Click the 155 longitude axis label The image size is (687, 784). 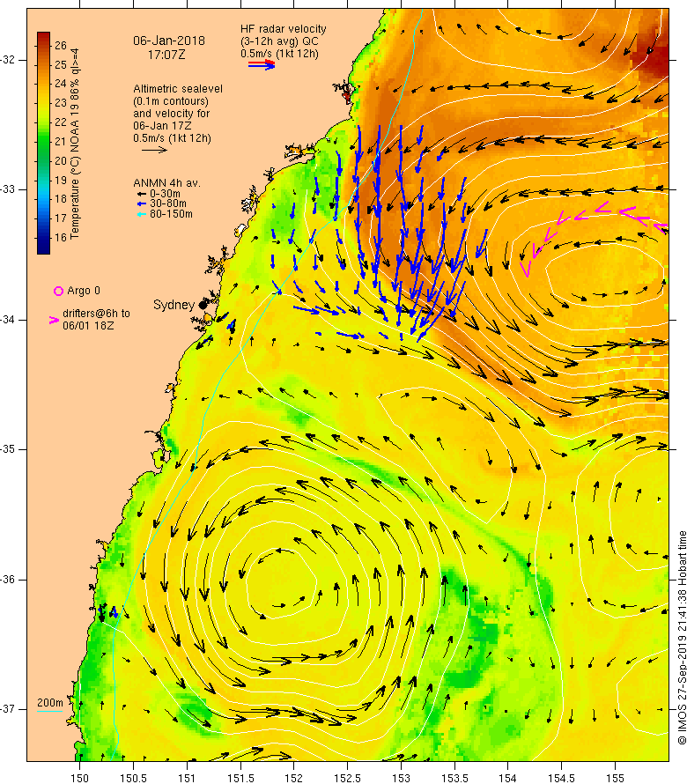(x=616, y=778)
